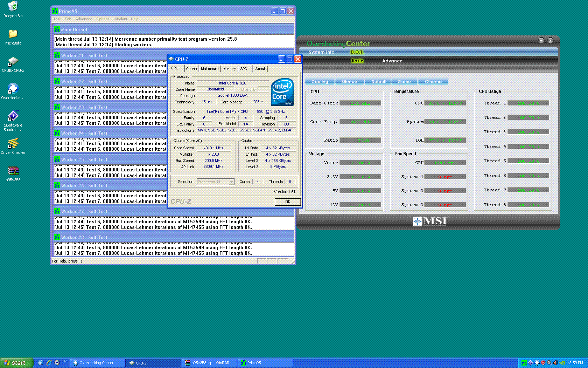The width and height of the screenshot is (588, 368).
Task: Select the Cooling profile button
Action: coord(320,82)
